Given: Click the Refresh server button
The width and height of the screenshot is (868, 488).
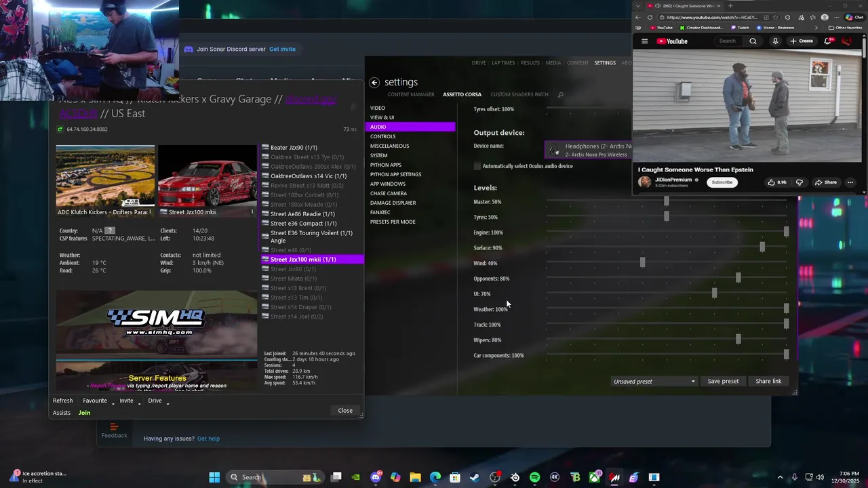Looking at the screenshot, I should (x=62, y=401).
